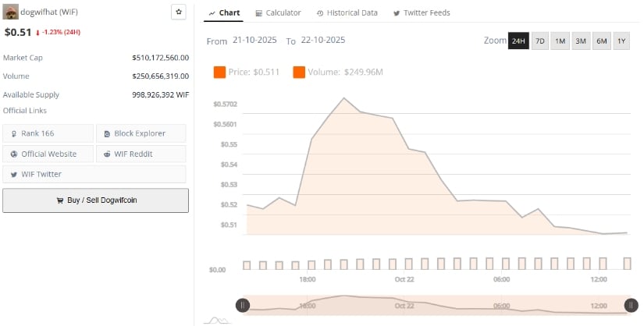644x326 pixels.
Task: Toggle the Volume series legend swatch
Action: pyautogui.click(x=299, y=72)
